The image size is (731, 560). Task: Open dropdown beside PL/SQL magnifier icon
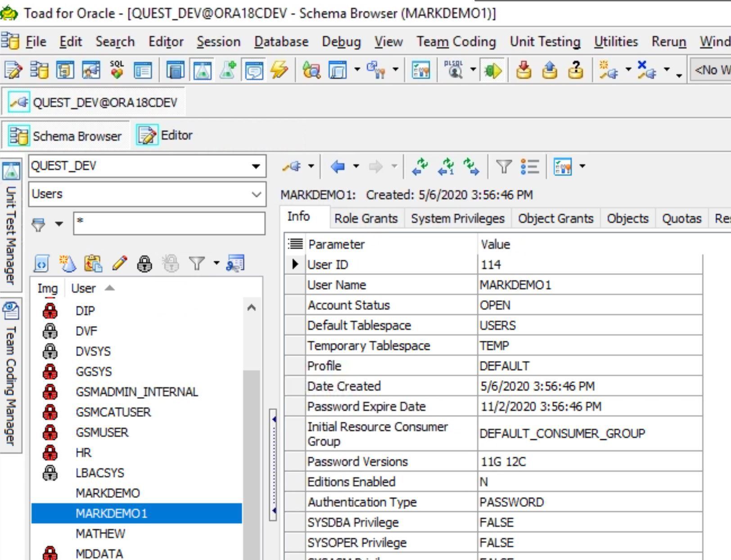[x=473, y=70]
